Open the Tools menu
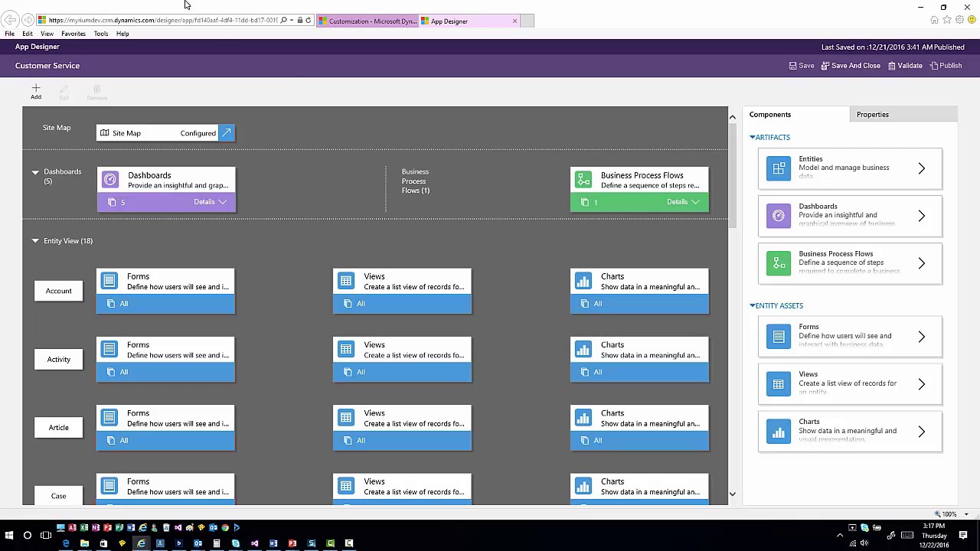This screenshot has height=551, width=980. tap(101, 34)
